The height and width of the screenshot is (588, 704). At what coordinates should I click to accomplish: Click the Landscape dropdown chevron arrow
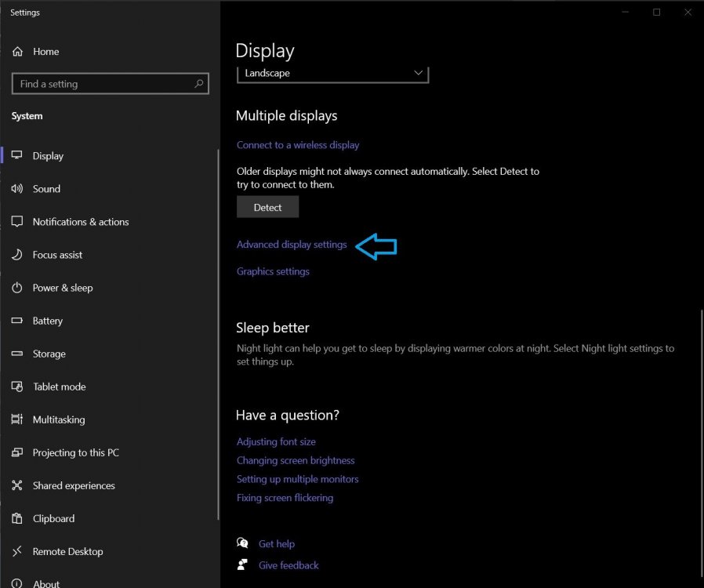[x=418, y=73]
